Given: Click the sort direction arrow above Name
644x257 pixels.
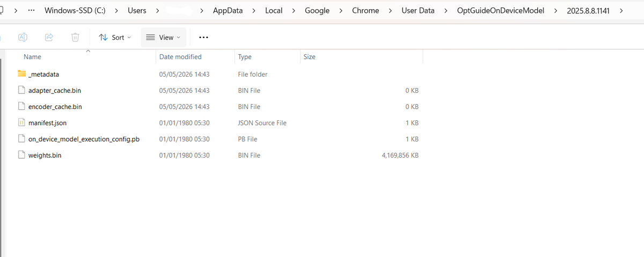Looking at the screenshot, I should click(x=87, y=51).
